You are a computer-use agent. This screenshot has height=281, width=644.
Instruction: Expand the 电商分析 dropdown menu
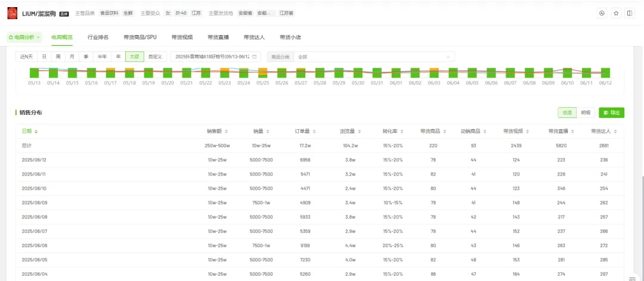[x=24, y=37]
